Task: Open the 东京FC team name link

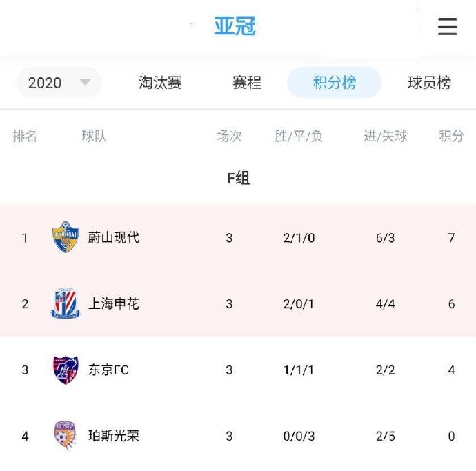Action: click(x=108, y=370)
